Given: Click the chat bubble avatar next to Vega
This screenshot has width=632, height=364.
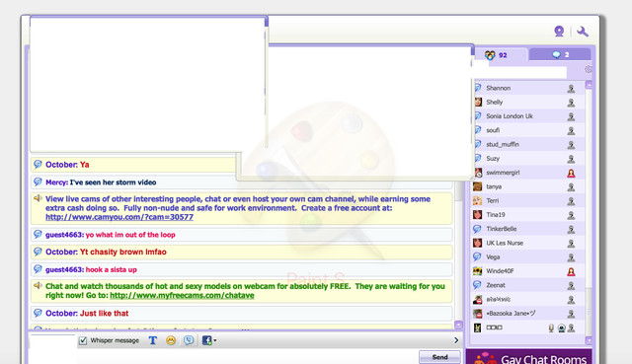Looking at the screenshot, I should point(477,256).
